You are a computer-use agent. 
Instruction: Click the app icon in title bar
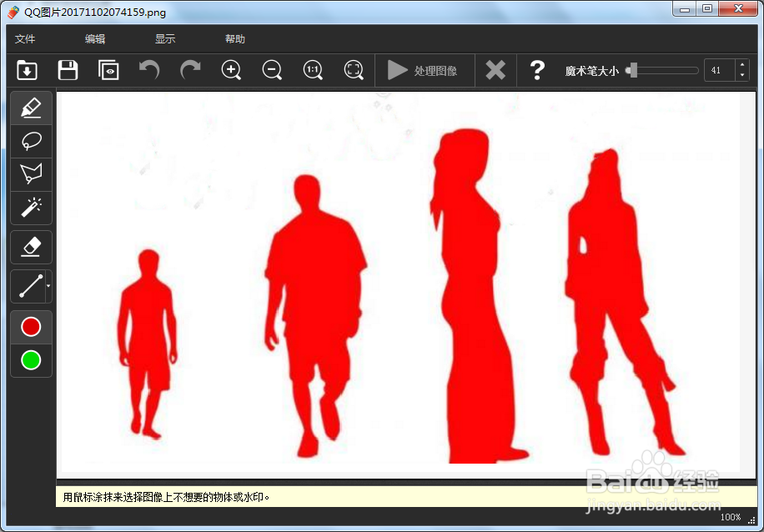pos(13,12)
